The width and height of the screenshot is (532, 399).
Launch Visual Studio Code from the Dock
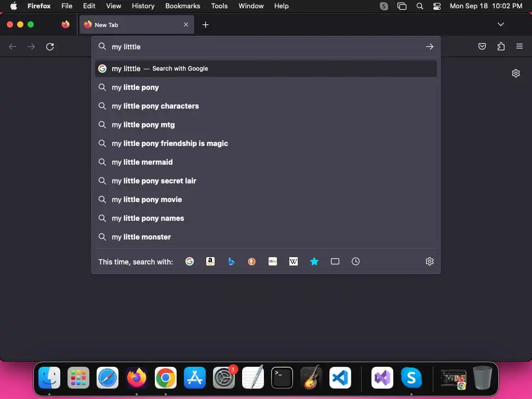[340, 378]
